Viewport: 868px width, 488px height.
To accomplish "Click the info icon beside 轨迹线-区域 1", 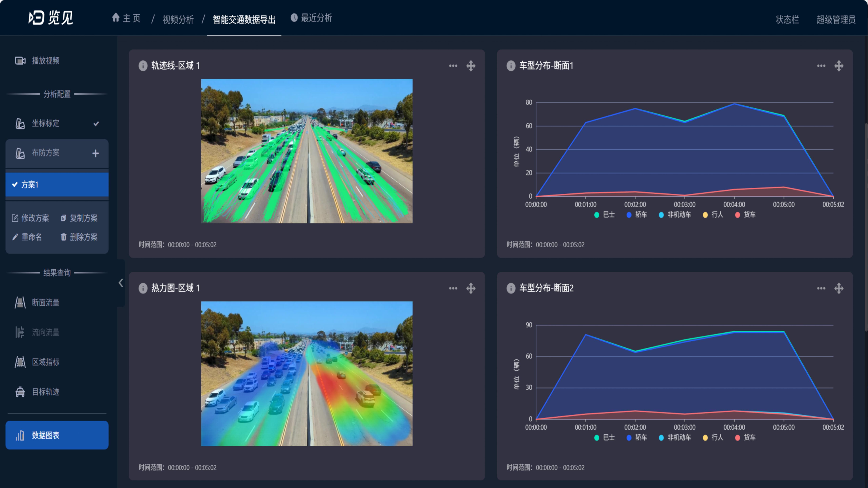I will click(x=143, y=66).
